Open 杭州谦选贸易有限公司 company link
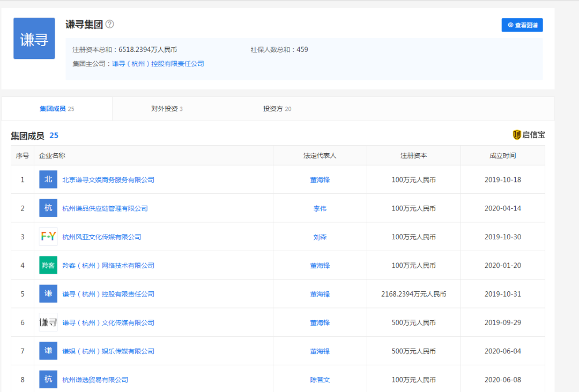Image resolution: width=579 pixels, height=392 pixels. click(x=95, y=380)
